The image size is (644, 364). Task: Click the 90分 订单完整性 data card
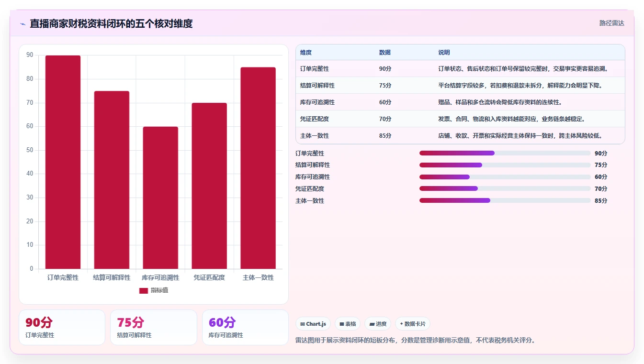(62, 327)
